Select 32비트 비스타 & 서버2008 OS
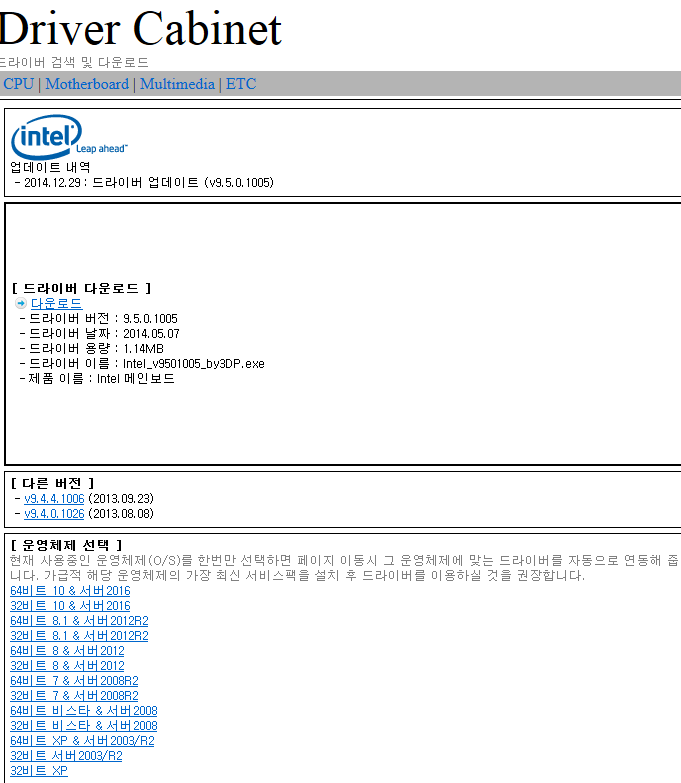The height and width of the screenshot is (783, 681). pyautogui.click(x=83, y=726)
